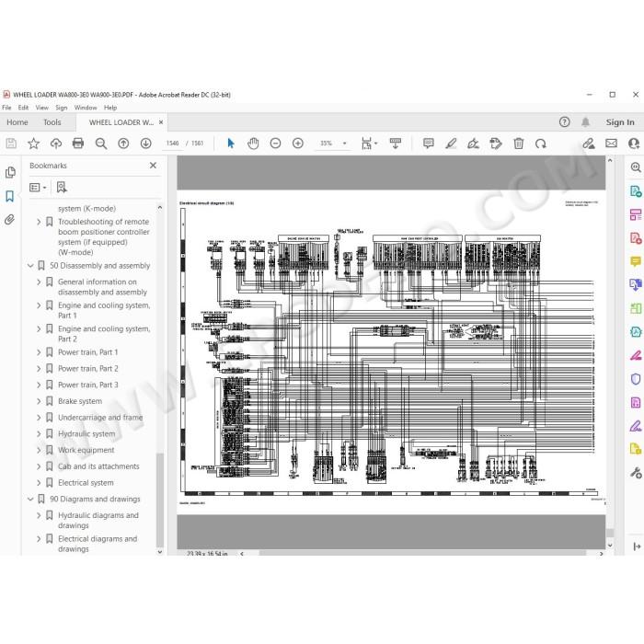Switch to the Home tab
644x644 pixels.
coord(17,122)
